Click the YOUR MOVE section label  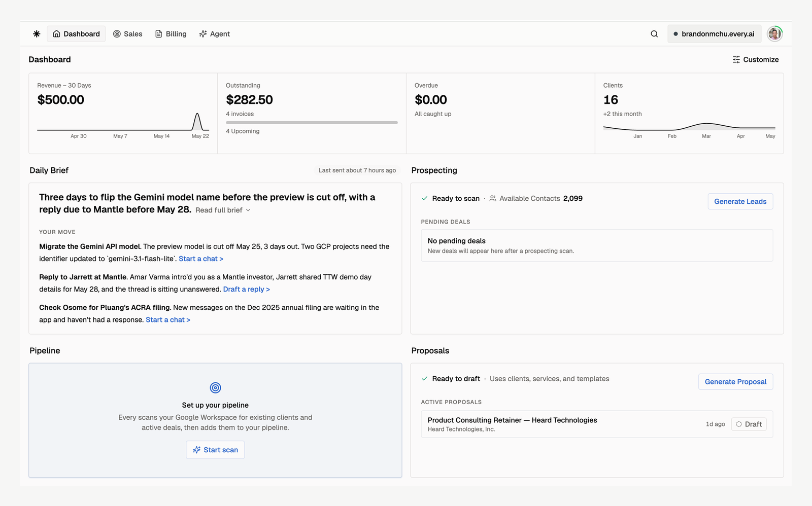click(x=57, y=232)
